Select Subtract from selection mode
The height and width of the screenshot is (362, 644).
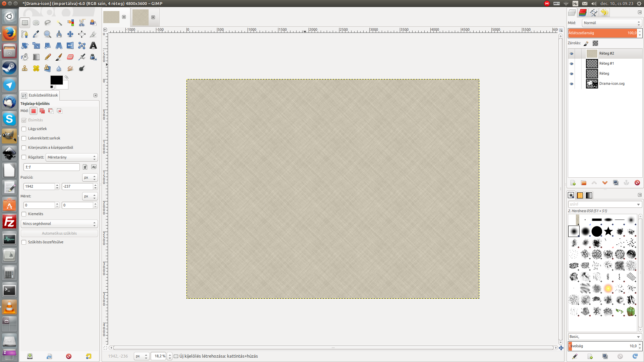pyautogui.click(x=51, y=111)
